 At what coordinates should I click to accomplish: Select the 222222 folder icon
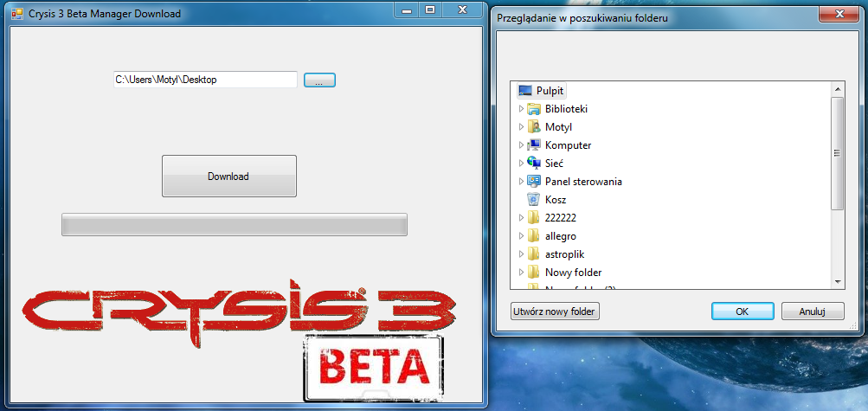click(534, 218)
